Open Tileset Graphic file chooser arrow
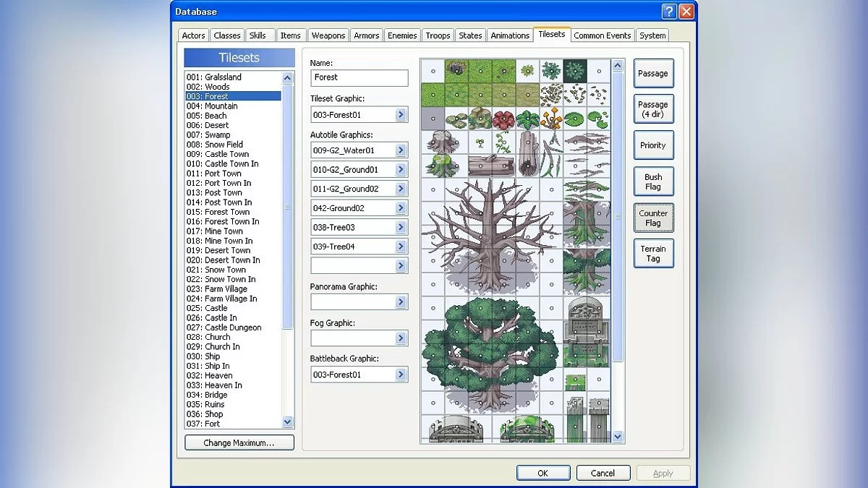The width and height of the screenshot is (868, 488). click(401, 115)
